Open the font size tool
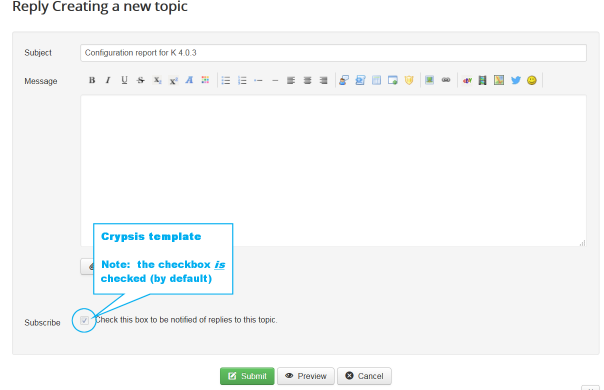This screenshot has width=604, height=390. (189, 80)
